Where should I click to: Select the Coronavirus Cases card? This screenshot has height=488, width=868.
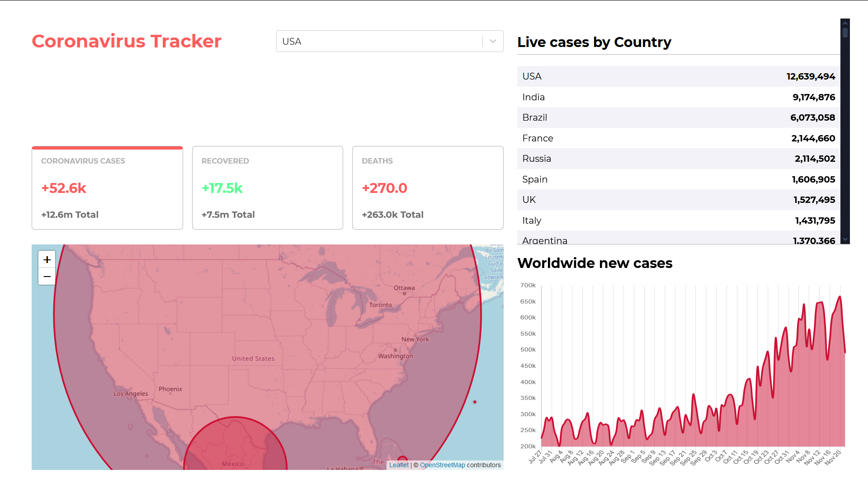(107, 188)
